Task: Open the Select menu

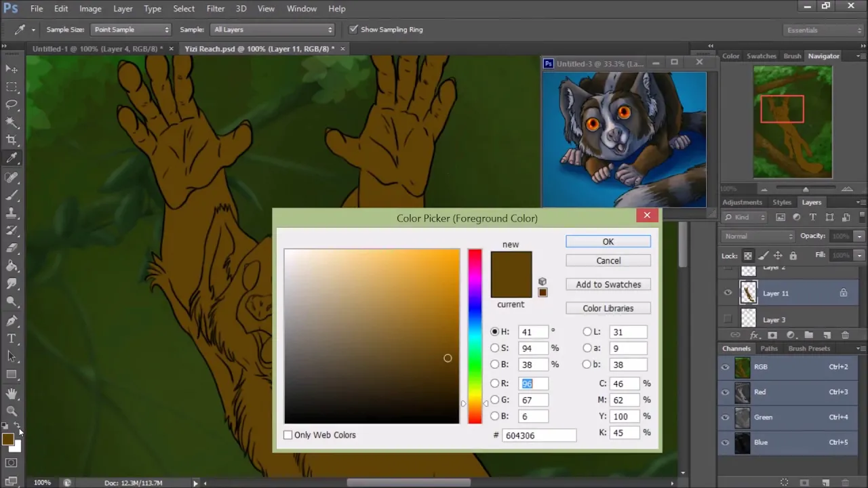Action: tap(184, 9)
